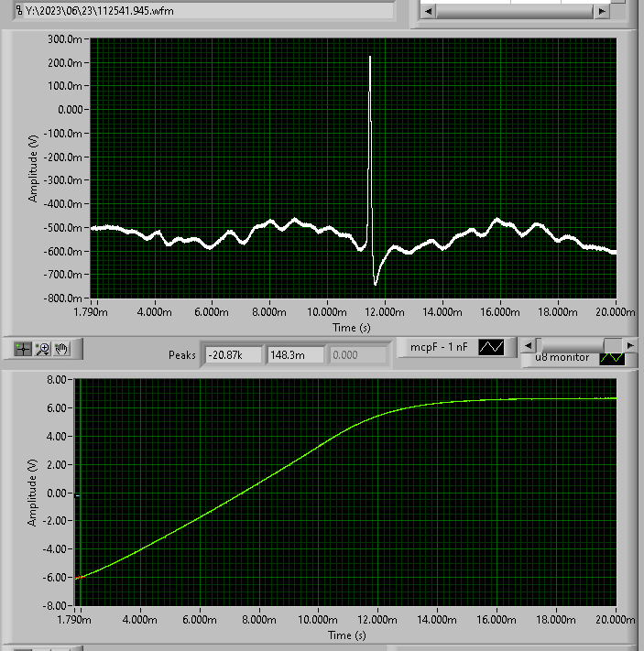
Task: Select the hand panning tool
Action: 61,349
